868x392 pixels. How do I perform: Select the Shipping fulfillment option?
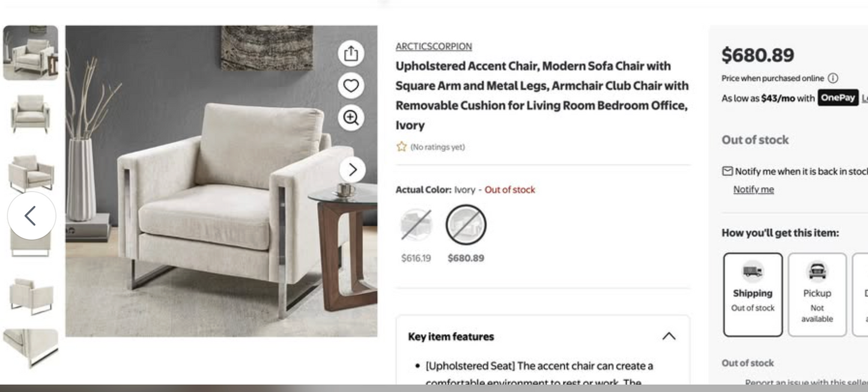753,294
